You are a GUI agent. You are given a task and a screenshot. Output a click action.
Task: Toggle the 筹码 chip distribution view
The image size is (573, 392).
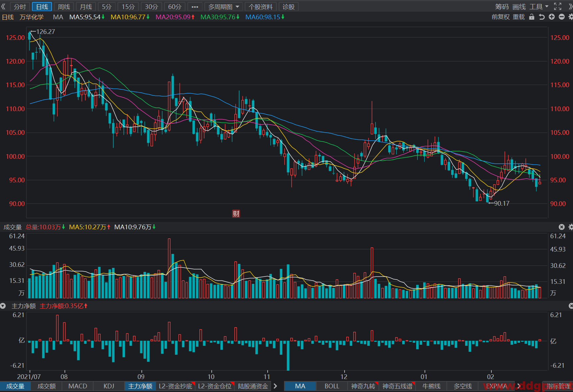502,7
